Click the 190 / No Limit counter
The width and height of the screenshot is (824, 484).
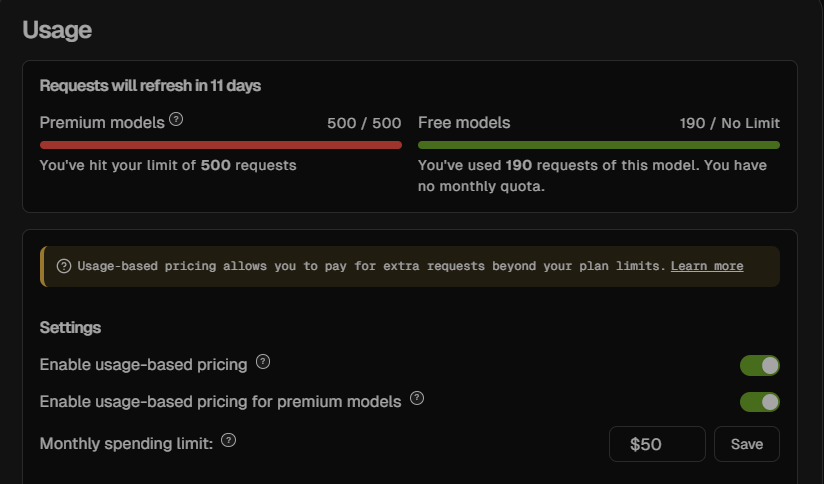click(729, 123)
